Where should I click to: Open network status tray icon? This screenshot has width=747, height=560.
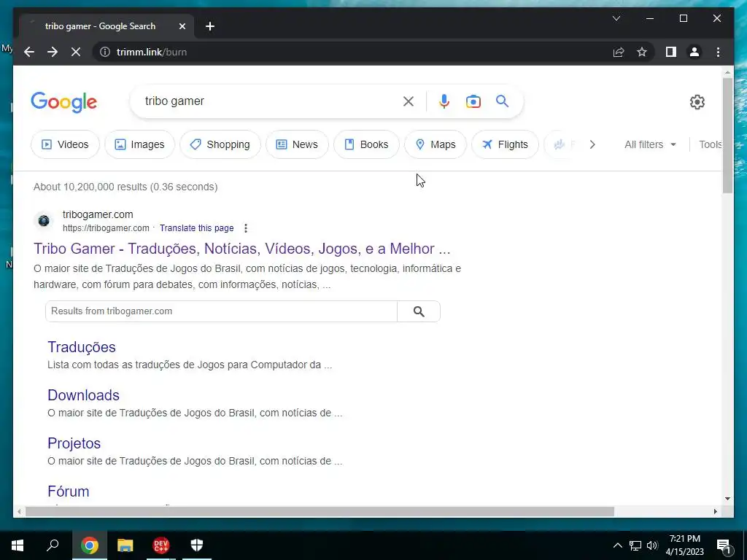(635, 545)
